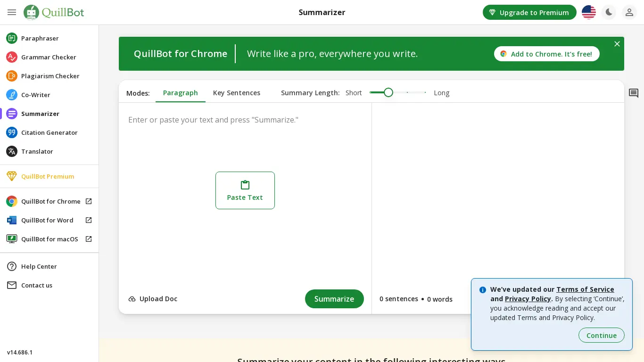Open external link icon for QuillBot for Chrome

89,201
